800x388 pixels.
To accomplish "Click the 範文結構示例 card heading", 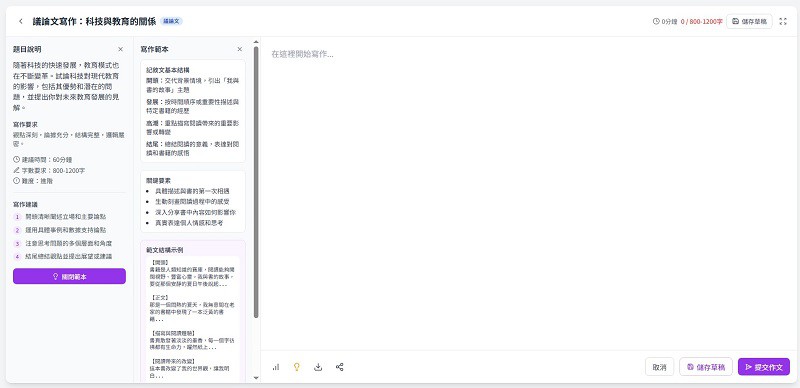I will coord(165,250).
